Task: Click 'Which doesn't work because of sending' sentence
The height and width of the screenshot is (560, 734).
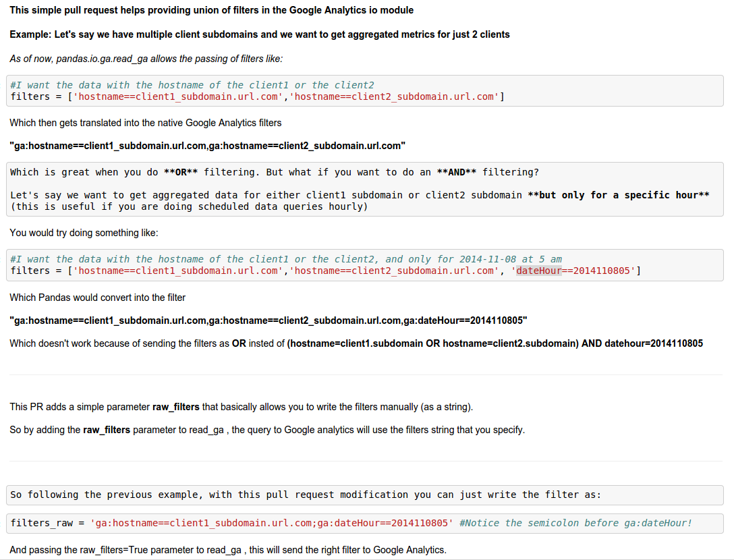Action: pyautogui.click(x=356, y=343)
